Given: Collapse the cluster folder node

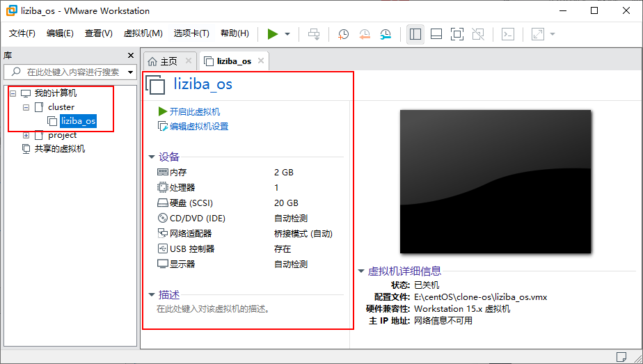Looking at the screenshot, I should 26,107.
